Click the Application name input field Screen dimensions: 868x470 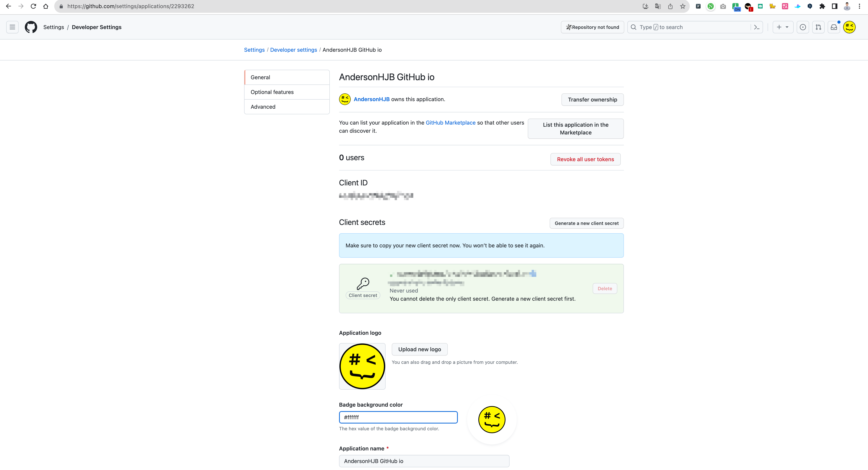coord(424,461)
